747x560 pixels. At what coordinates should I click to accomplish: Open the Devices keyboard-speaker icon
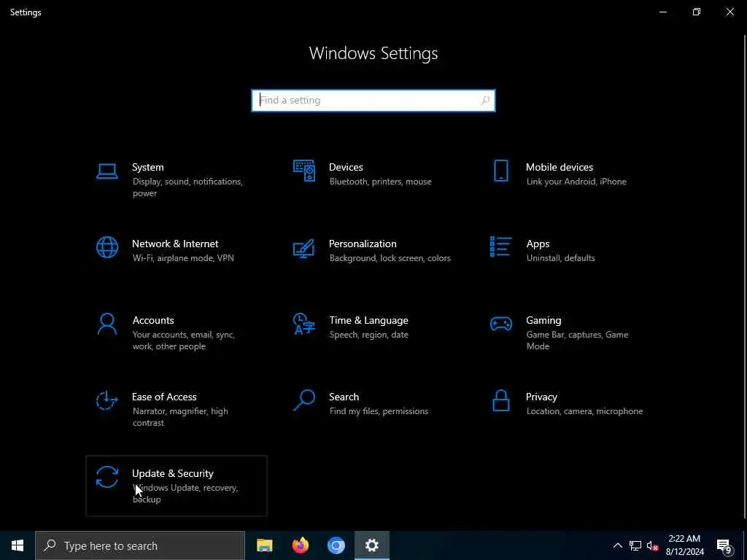304,171
